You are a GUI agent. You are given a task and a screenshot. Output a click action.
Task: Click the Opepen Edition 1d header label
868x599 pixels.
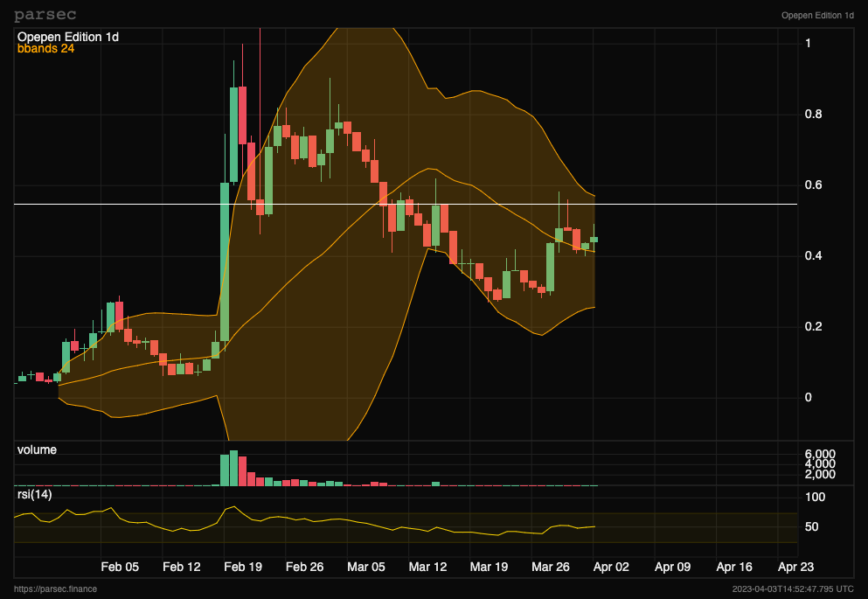coord(817,16)
